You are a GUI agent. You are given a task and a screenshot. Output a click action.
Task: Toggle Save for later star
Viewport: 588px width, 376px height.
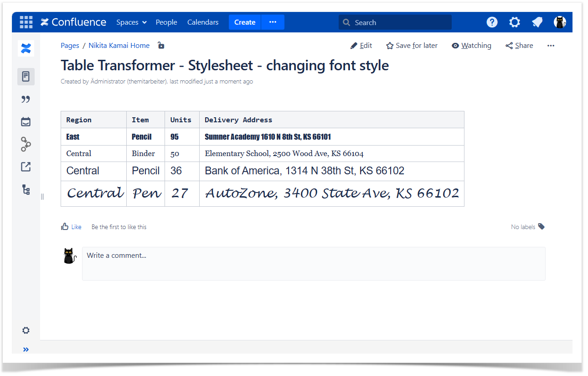pos(412,46)
